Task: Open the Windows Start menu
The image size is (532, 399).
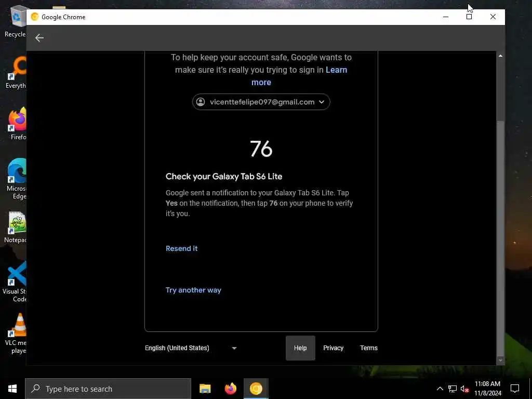Action: [12, 389]
